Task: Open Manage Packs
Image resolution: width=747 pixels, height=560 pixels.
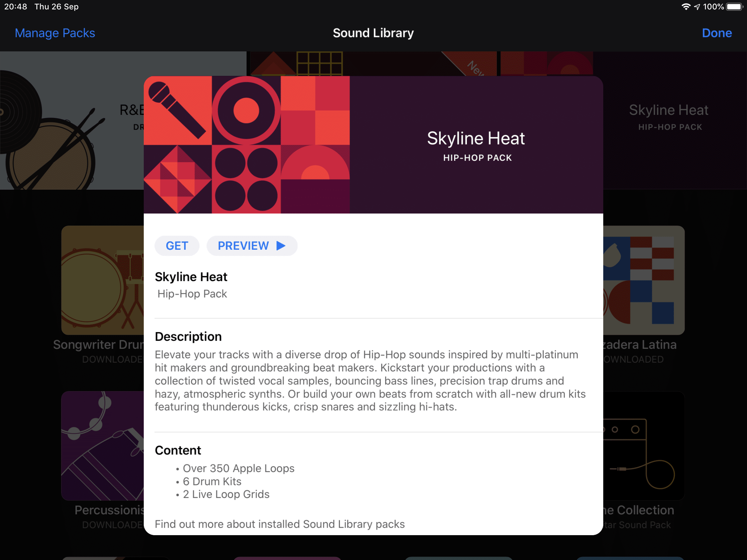Action: 55,33
